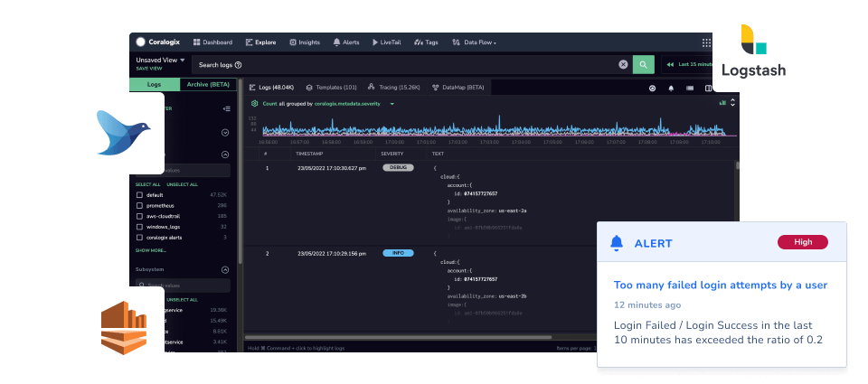This screenshot has height=384, width=868.
Task: Click the Logstash logo card
Action: (753, 51)
